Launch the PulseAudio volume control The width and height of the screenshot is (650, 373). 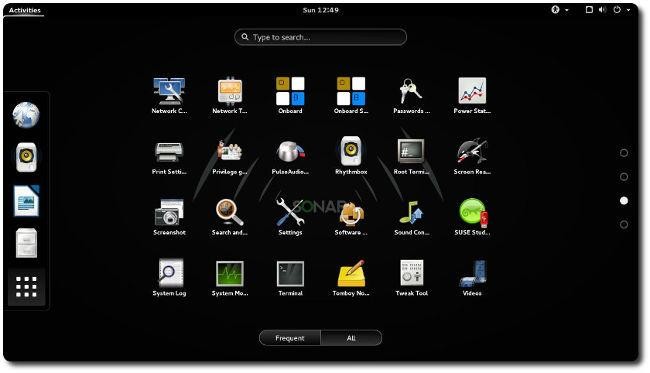point(290,156)
